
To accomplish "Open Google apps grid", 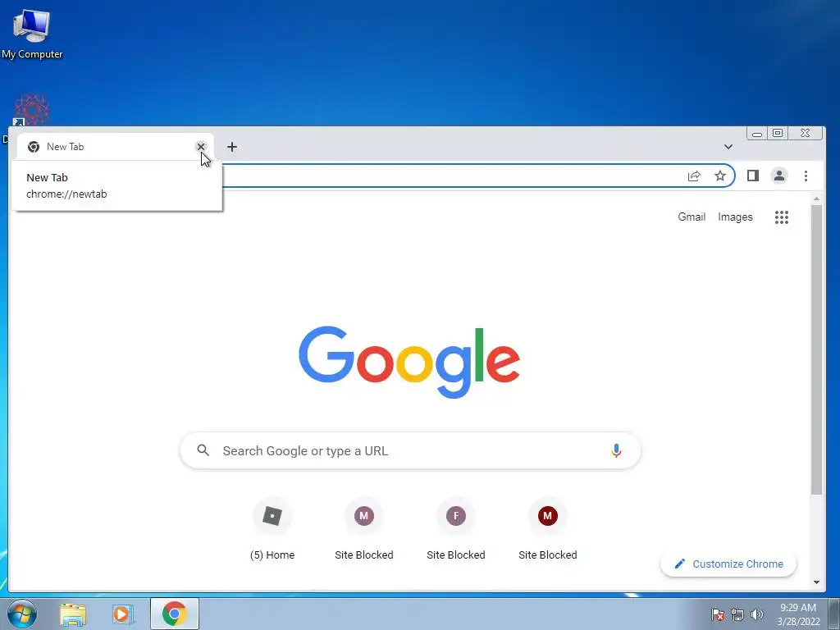I will coord(782,217).
